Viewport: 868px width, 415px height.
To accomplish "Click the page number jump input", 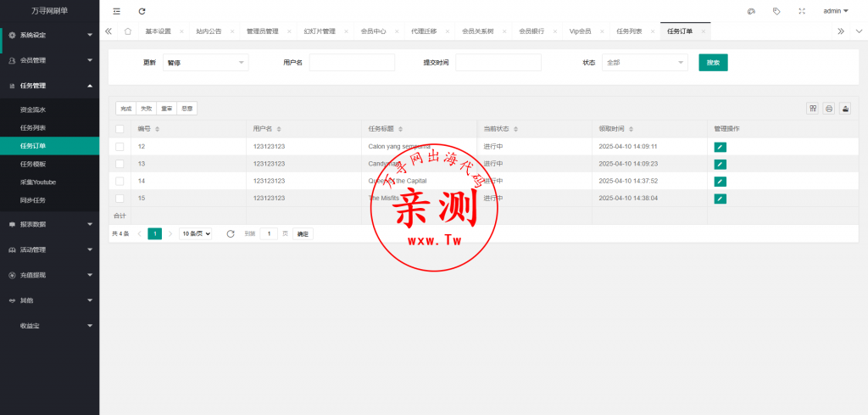I will click(x=269, y=234).
